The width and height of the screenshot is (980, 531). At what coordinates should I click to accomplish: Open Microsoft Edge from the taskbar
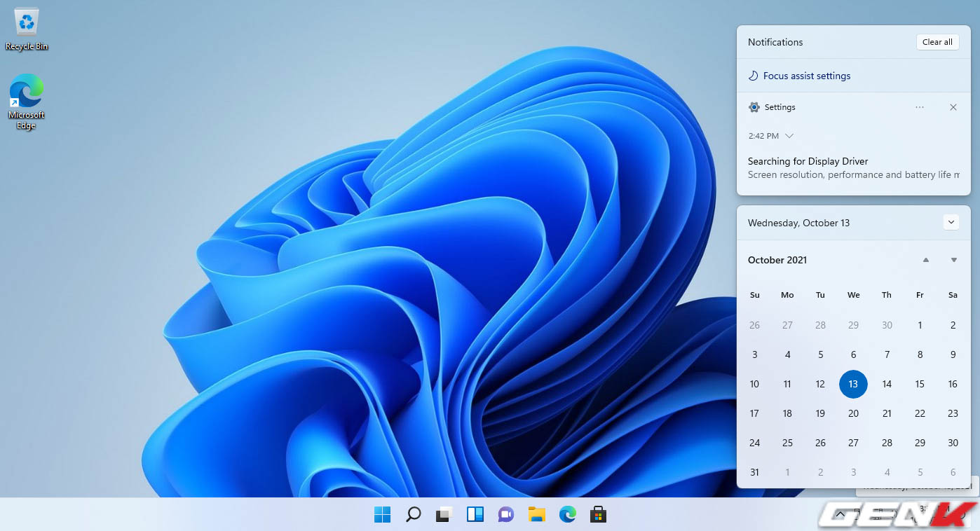coord(567,513)
